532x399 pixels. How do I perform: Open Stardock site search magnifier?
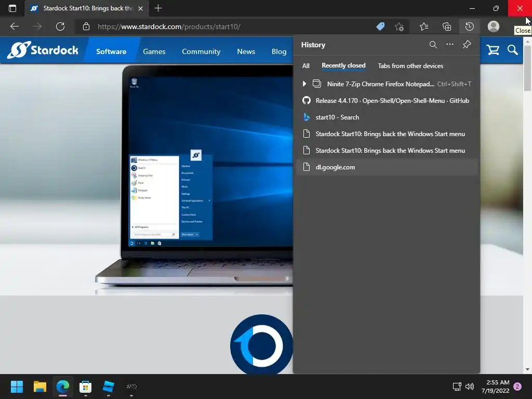(513, 50)
